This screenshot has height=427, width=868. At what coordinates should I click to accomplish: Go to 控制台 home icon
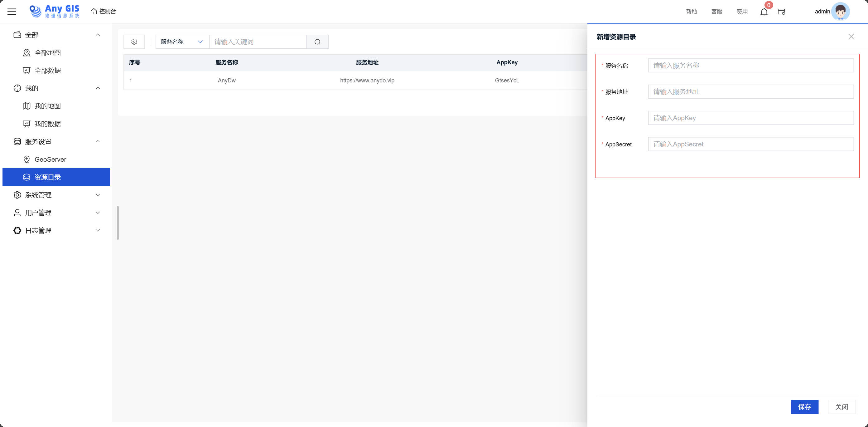point(94,12)
